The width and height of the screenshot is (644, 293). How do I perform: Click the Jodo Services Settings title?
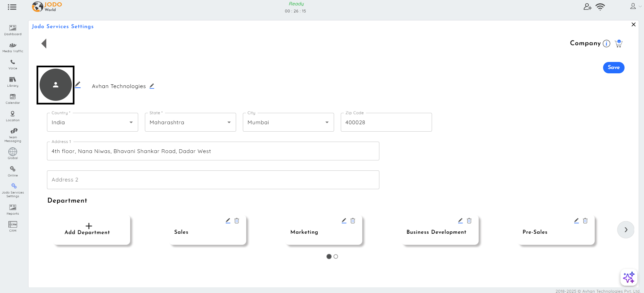pos(63,26)
